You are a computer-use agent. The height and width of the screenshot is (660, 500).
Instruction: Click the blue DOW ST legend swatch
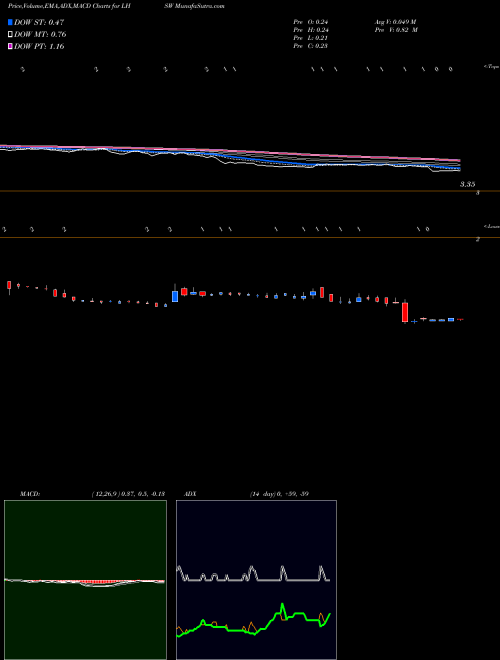click(x=10, y=22)
